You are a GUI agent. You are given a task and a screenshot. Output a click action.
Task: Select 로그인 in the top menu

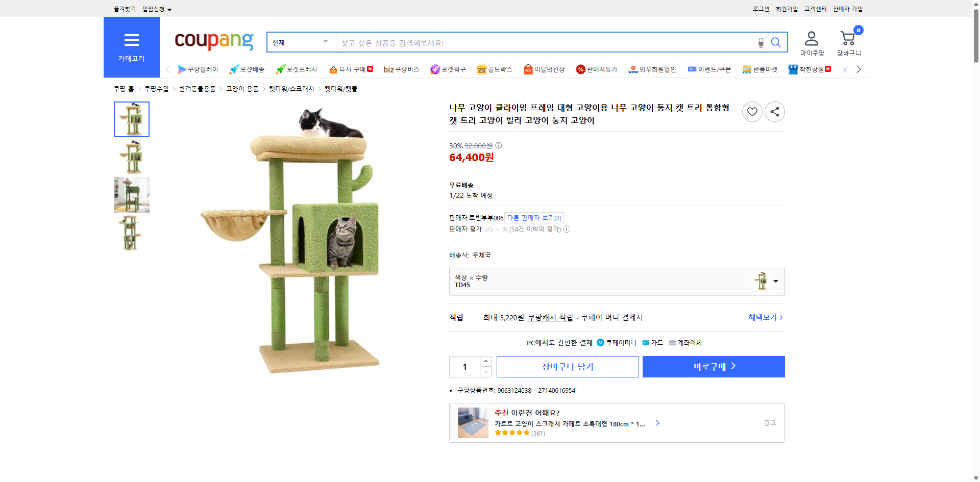click(x=760, y=8)
